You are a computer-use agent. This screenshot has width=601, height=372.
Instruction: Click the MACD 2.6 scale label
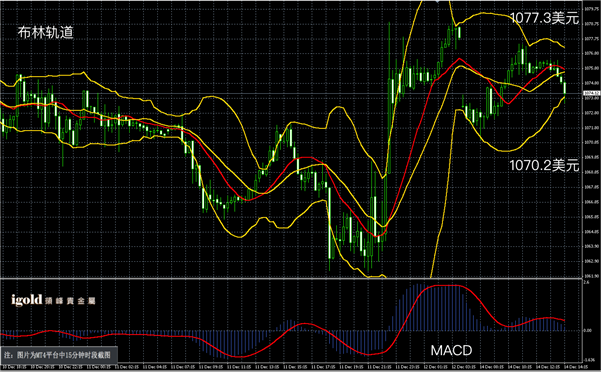coord(586,282)
